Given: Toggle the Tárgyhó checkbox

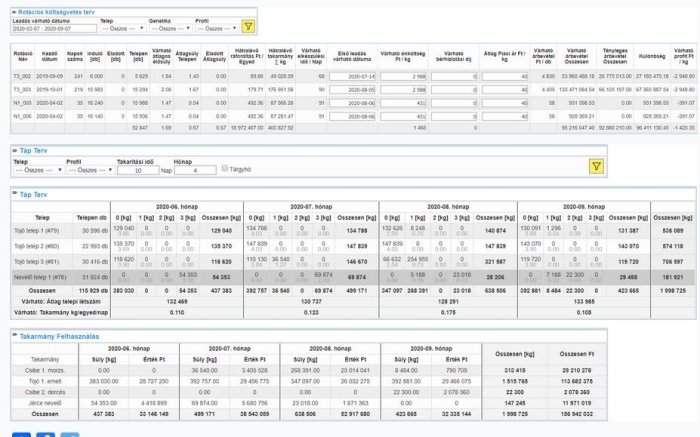Looking at the screenshot, I should (x=224, y=169).
